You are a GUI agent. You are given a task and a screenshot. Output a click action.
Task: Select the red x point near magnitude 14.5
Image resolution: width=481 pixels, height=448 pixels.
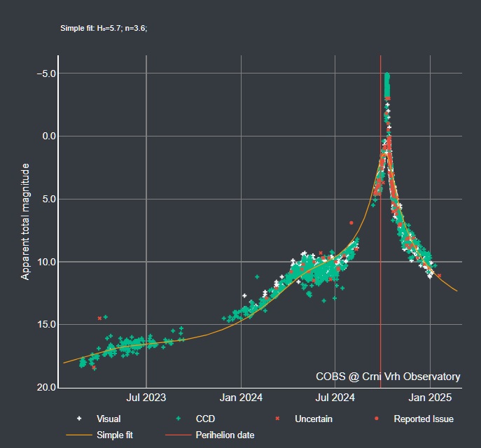coord(99,318)
